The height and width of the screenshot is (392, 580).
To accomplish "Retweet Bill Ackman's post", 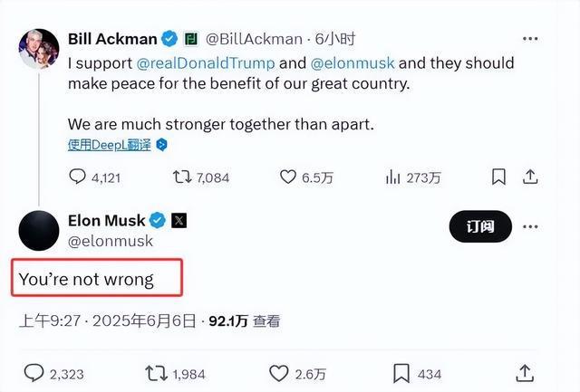I will point(183,177).
